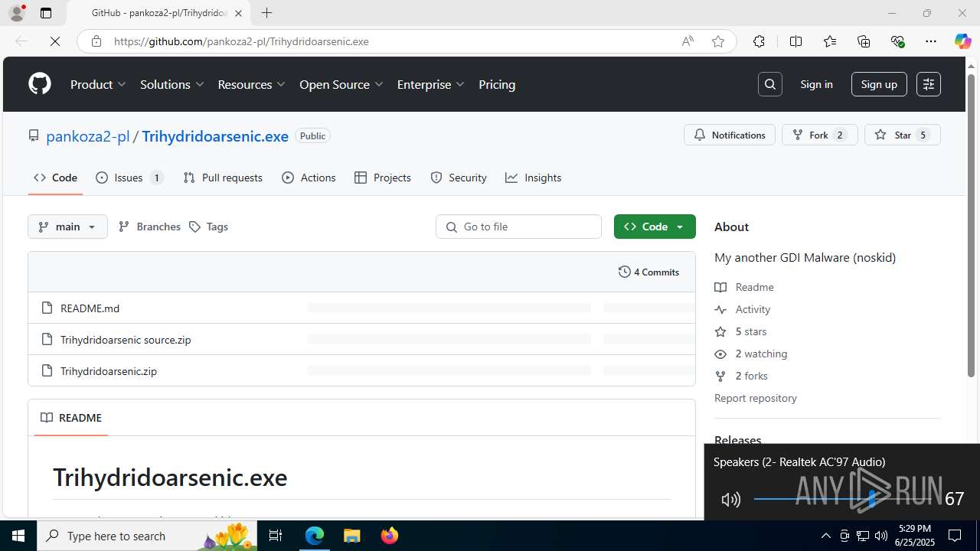This screenshot has width=980, height=551.
Task: Open the Security tab
Action: (x=459, y=178)
